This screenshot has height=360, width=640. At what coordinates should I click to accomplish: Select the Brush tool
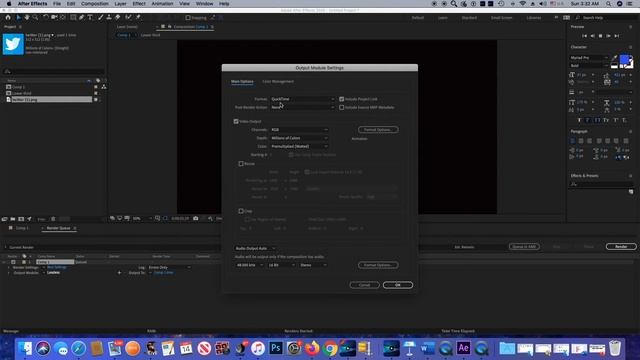(101, 18)
